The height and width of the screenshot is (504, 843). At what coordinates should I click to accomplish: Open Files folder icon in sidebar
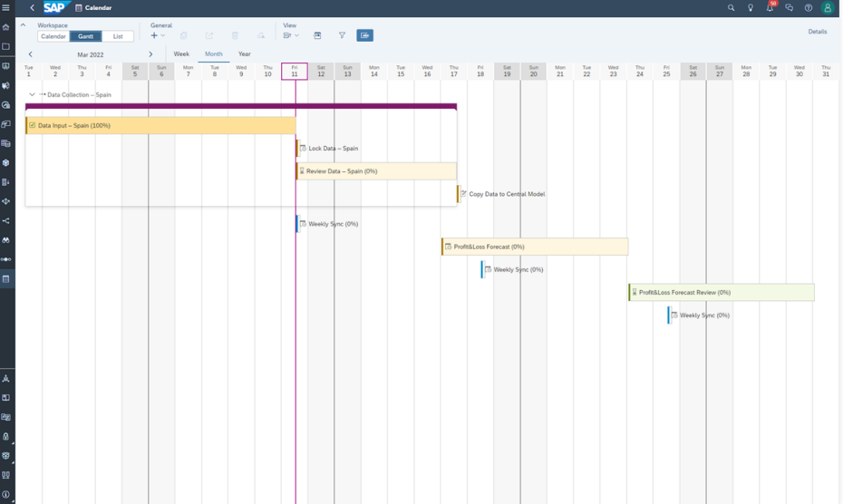click(x=6, y=46)
